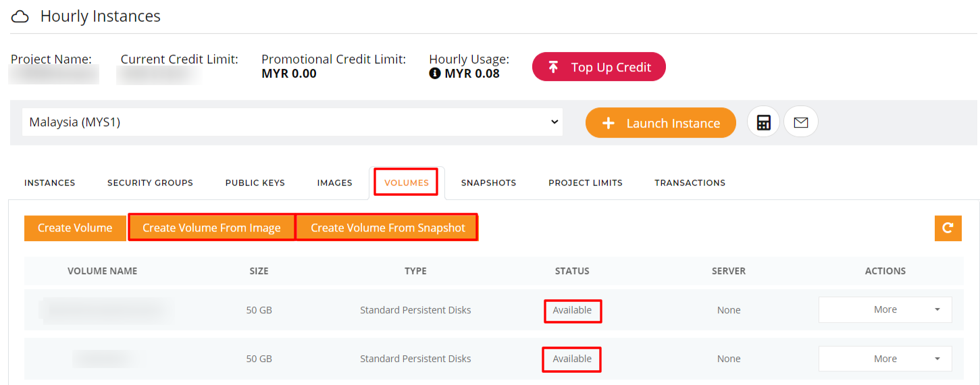
Task: Click the Create Volume button
Action: pyautogui.click(x=75, y=228)
